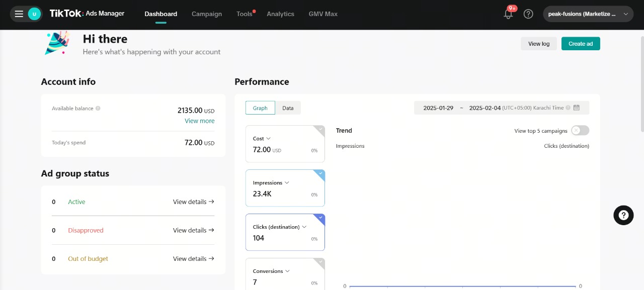The height and width of the screenshot is (290, 644).
Task: Switch to the Data view tab
Action: click(x=288, y=108)
